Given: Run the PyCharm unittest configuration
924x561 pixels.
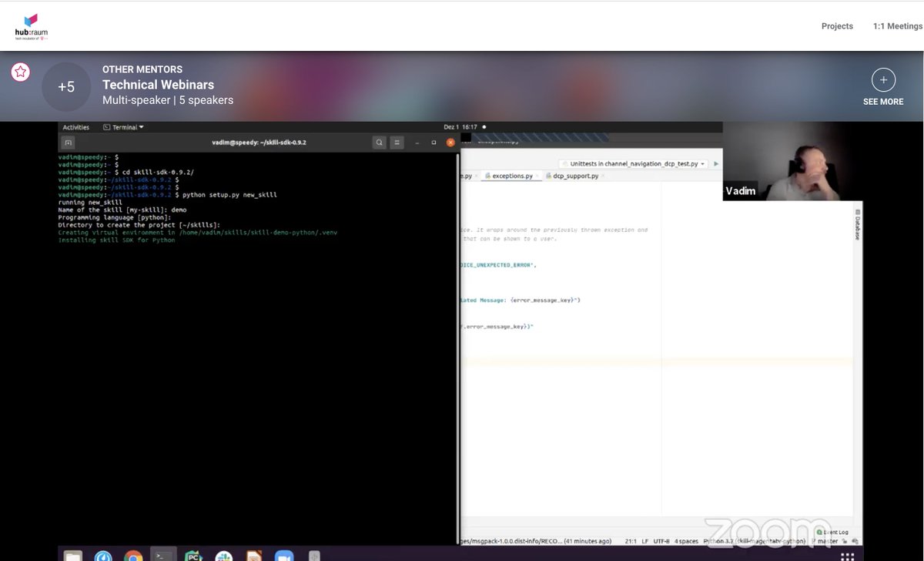Looking at the screenshot, I should [716, 163].
